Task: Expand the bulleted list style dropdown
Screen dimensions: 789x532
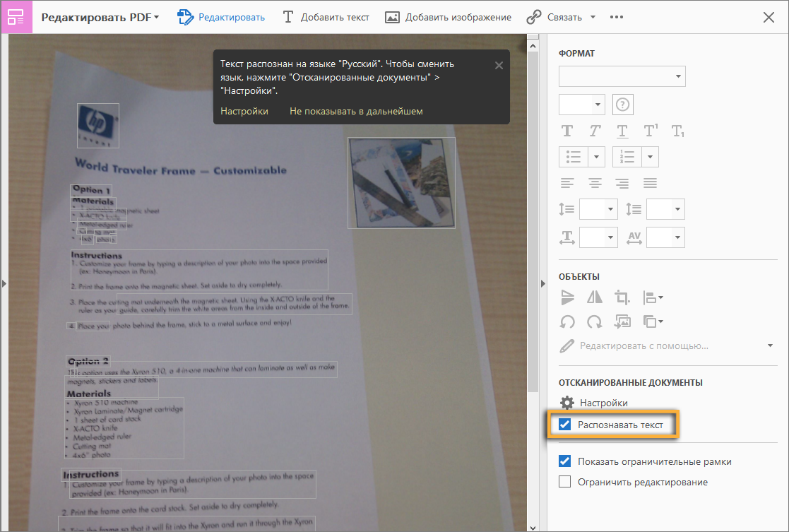Action: (596, 157)
